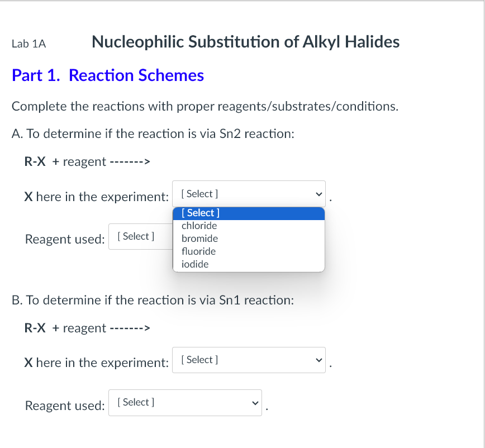The image size is (485, 448).
Task: Click the chevron on the Sn2 X selector
Action: point(318,194)
